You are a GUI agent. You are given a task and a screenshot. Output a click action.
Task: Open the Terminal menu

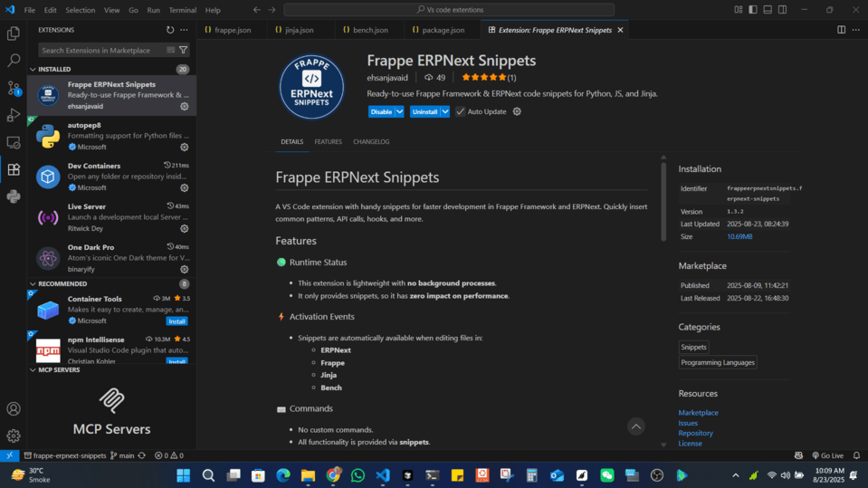(x=182, y=10)
